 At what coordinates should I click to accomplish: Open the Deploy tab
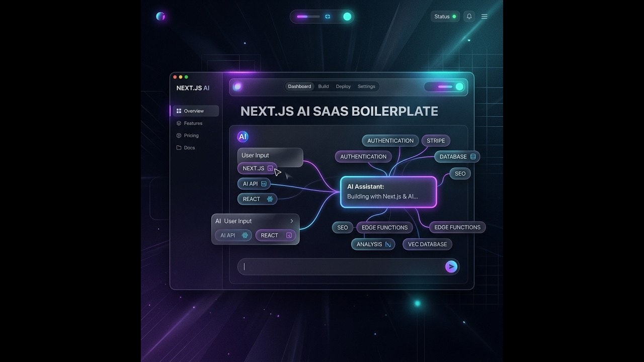point(343,86)
